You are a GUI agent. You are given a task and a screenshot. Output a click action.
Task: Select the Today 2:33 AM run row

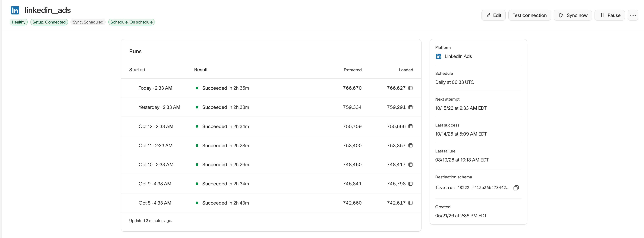click(271, 88)
